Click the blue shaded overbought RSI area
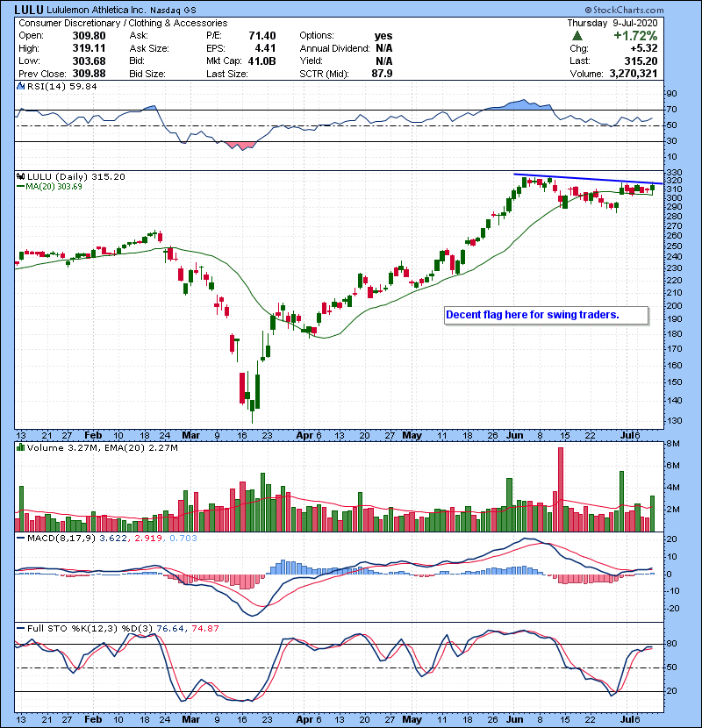The width and height of the screenshot is (702, 728). [523, 105]
